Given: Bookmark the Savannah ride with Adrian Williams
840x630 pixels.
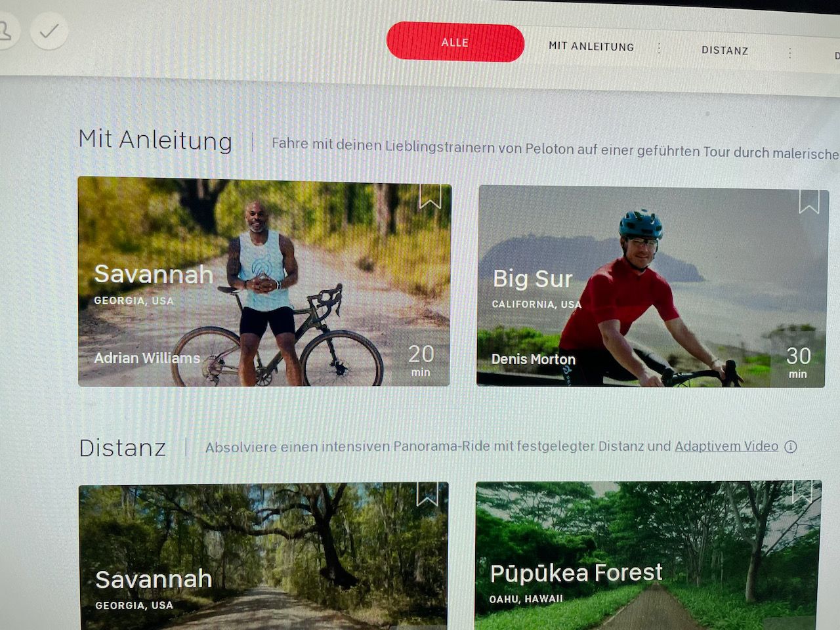Looking at the screenshot, I should 430,196.
